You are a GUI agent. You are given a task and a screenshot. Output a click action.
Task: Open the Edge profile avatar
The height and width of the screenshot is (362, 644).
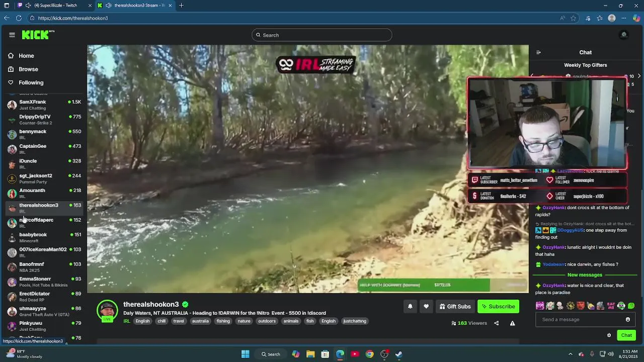tap(612, 18)
